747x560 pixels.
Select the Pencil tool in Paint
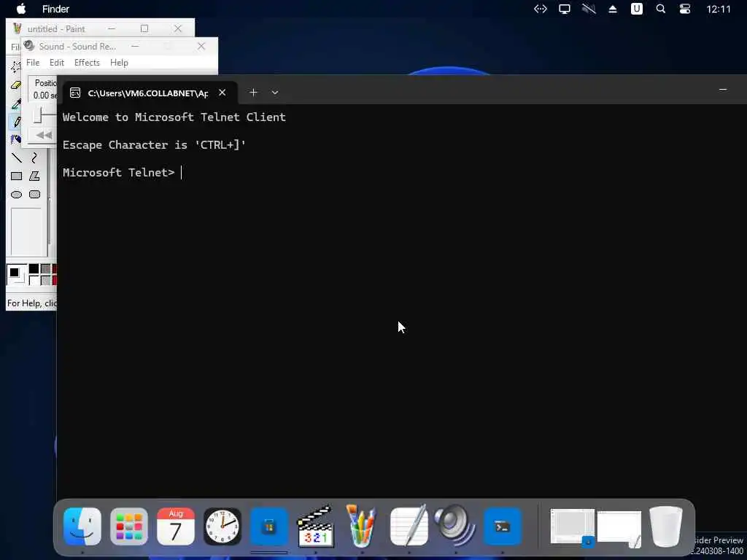16,122
